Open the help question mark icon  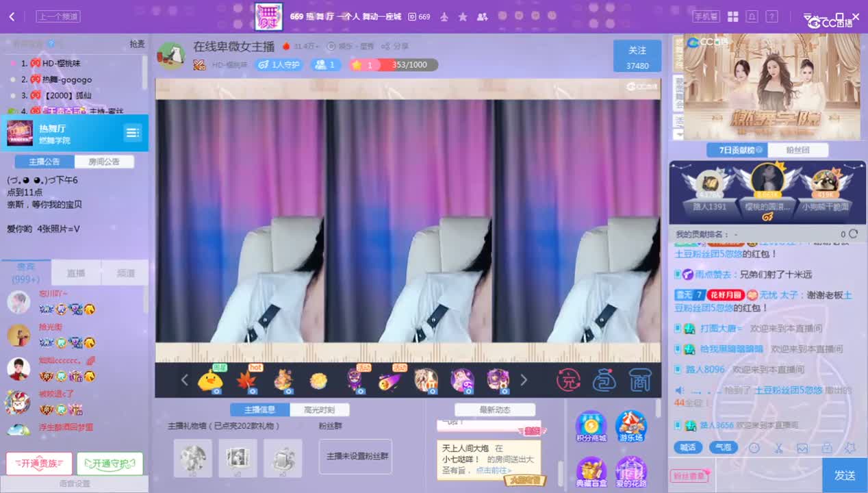(x=771, y=16)
